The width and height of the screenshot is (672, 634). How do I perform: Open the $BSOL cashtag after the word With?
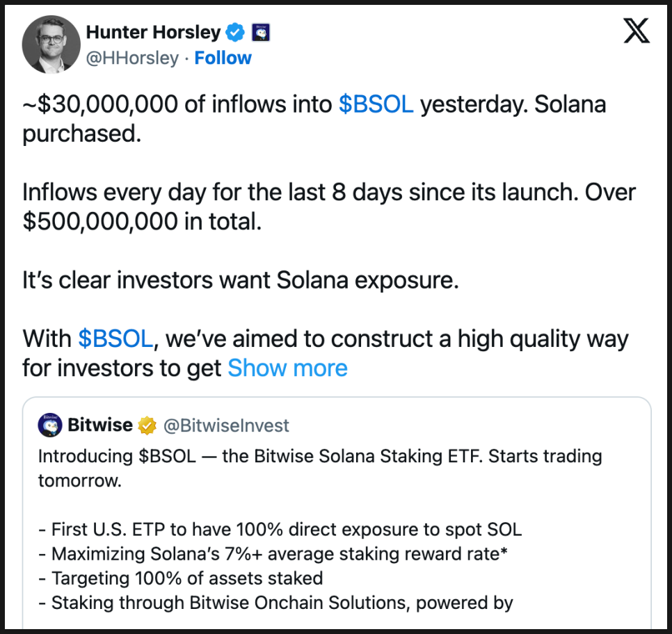pos(115,339)
